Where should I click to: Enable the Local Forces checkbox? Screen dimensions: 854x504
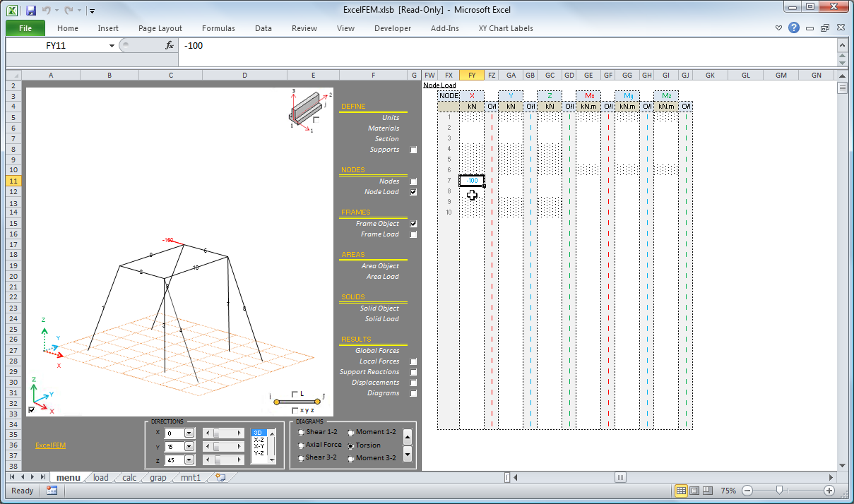tap(414, 361)
